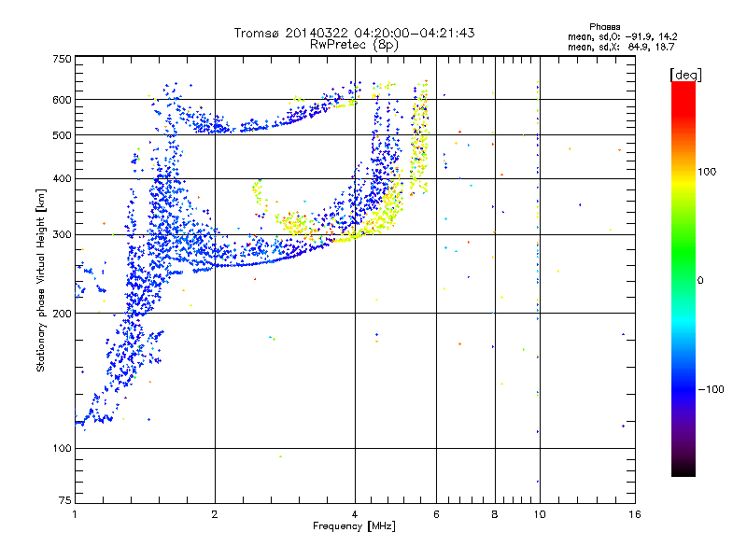Select the RwPretec (8p) subtitle
The image size is (747, 560).
(x=354, y=45)
